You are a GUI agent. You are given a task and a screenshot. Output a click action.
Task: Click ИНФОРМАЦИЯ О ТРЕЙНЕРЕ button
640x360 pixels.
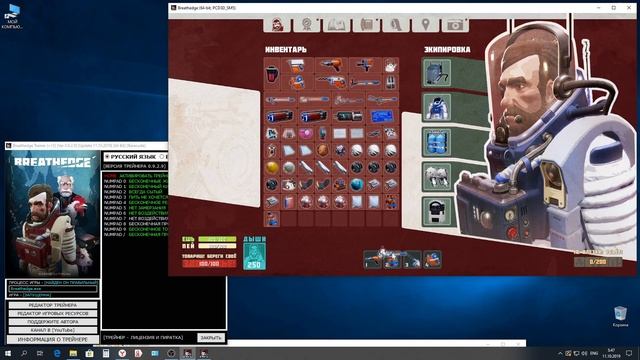(53, 339)
